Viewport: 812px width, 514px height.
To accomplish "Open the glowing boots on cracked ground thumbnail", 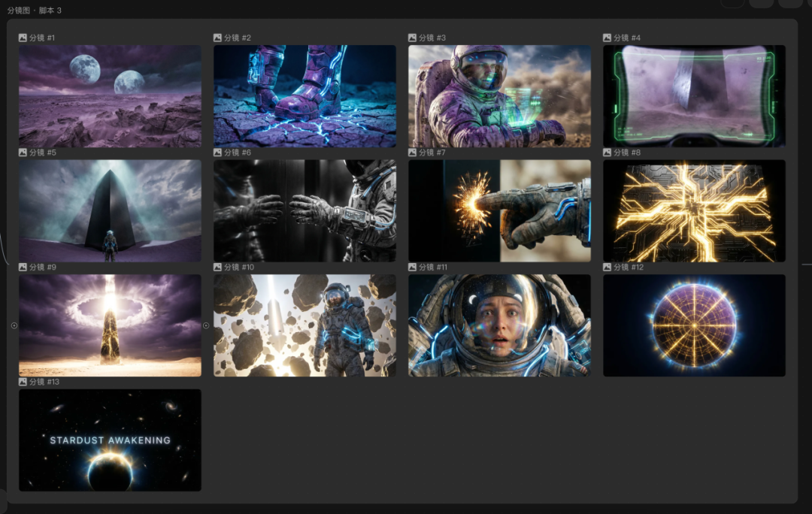I will (x=304, y=96).
